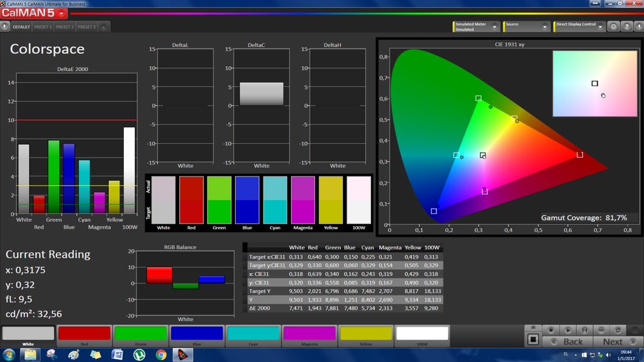This screenshot has width=644, height=362.
Task: Click the Red Actual/Target comparison swatch
Action: point(191,200)
